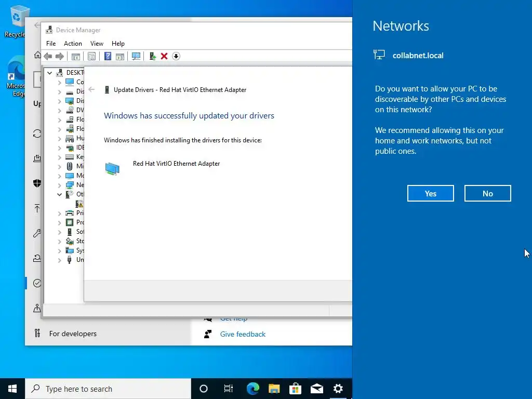Click Scan for hardware changes monitor icon
Viewport: 532px width, 399px height.
pyautogui.click(x=136, y=56)
